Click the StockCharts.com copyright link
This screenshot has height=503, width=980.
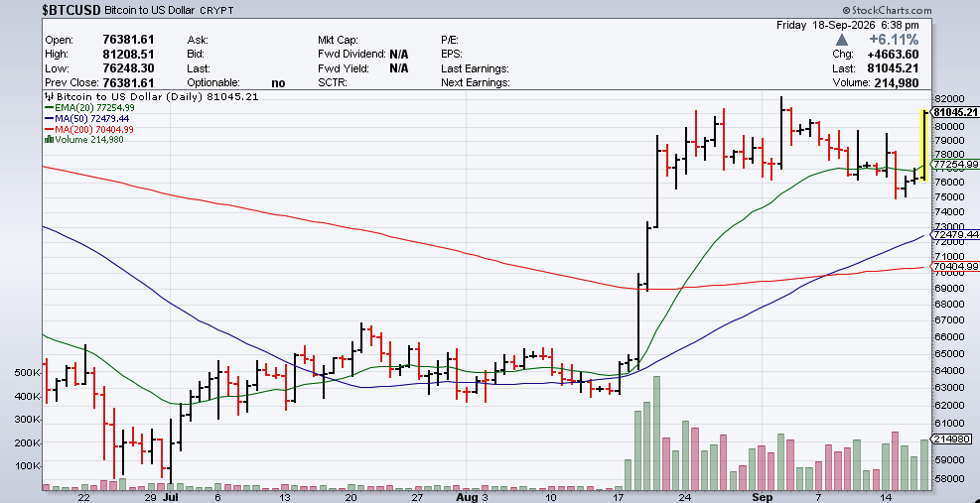point(887,10)
